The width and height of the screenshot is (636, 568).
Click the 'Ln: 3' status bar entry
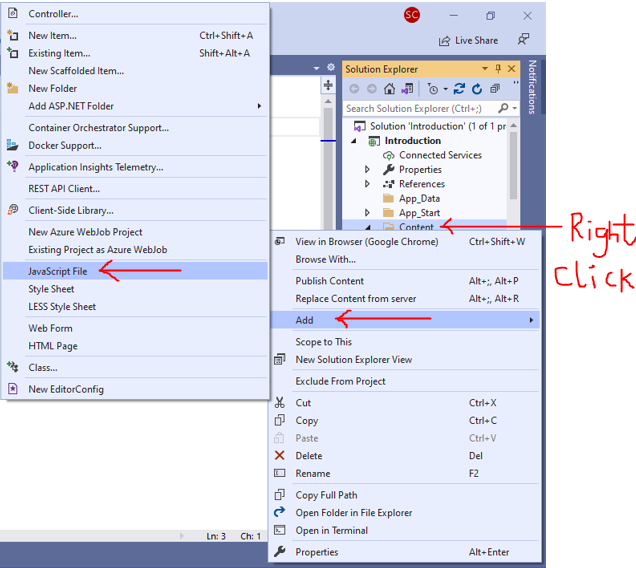tap(216, 536)
